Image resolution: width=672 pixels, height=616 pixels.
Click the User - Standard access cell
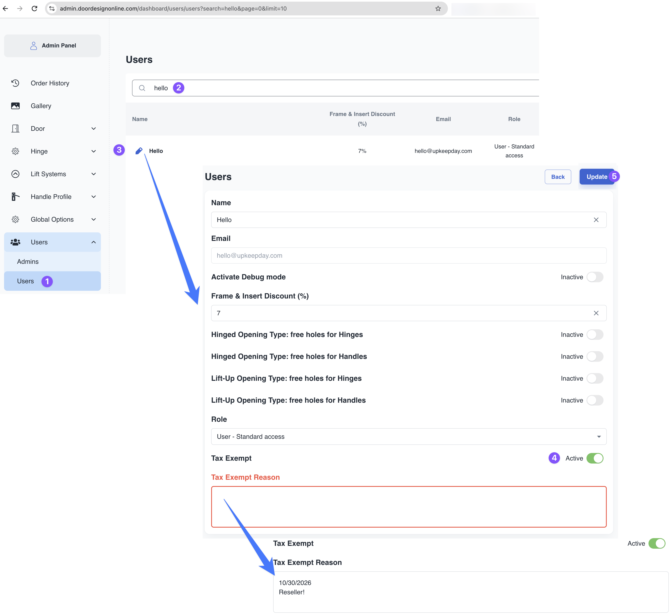pyautogui.click(x=514, y=151)
